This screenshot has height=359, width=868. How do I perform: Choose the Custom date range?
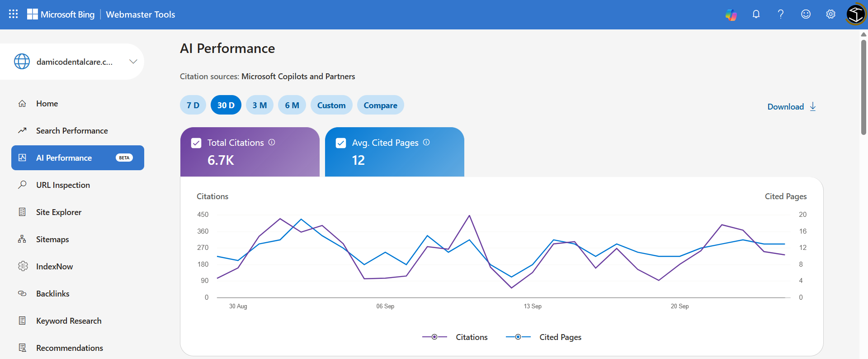[x=331, y=105]
